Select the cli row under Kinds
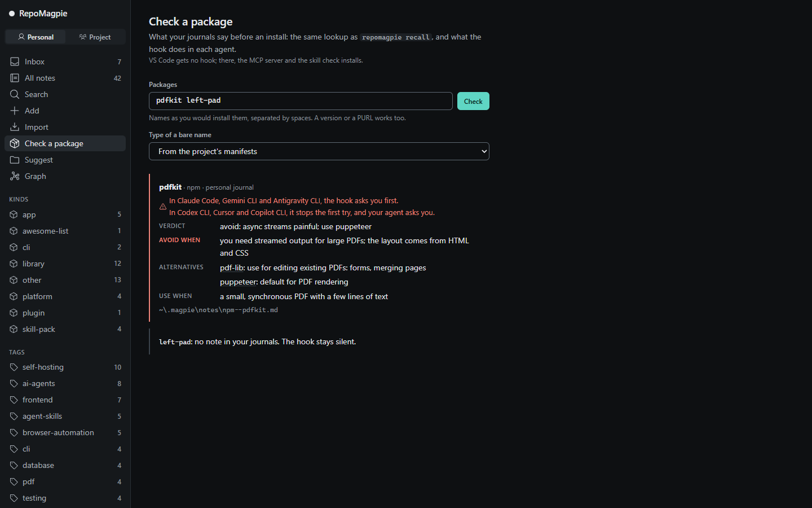 [x=65, y=247]
